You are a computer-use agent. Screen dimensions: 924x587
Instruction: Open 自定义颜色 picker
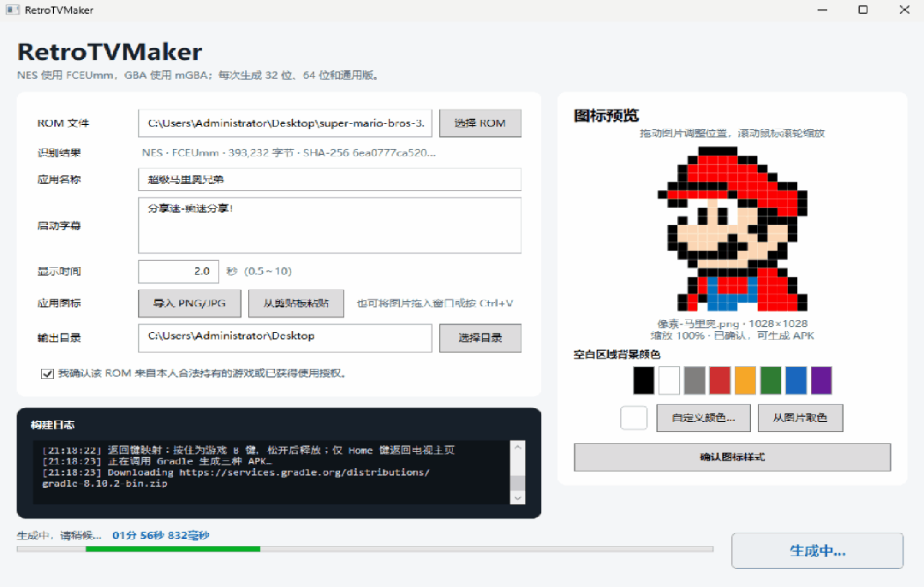click(x=704, y=418)
